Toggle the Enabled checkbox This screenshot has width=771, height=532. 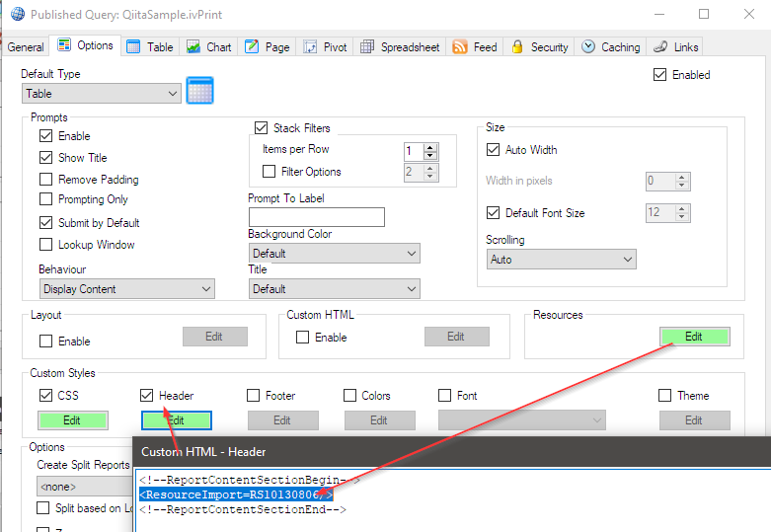click(659, 75)
